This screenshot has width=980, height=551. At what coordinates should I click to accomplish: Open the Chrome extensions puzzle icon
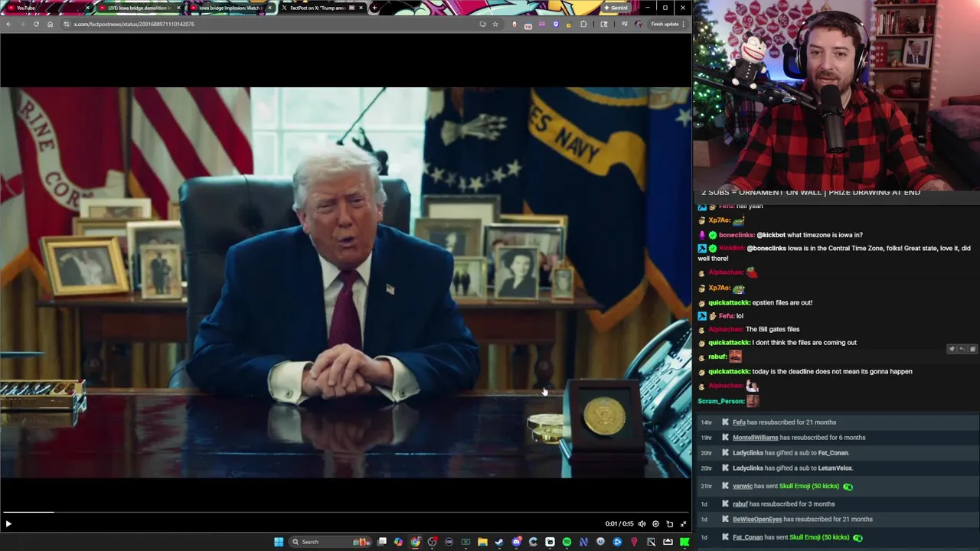(x=583, y=24)
